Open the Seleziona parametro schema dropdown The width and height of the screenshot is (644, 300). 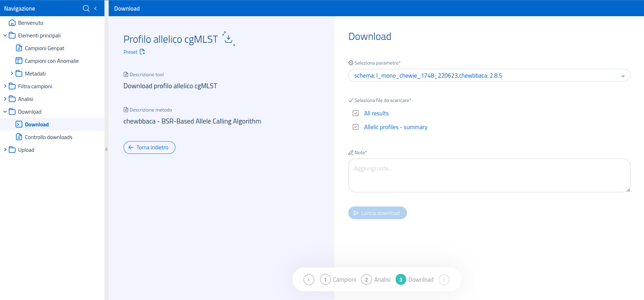pyautogui.click(x=489, y=76)
